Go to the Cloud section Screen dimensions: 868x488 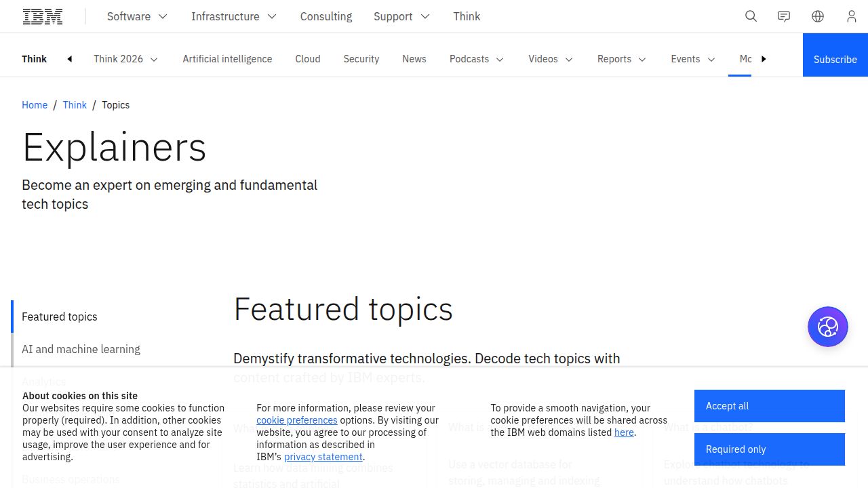pyautogui.click(x=308, y=59)
